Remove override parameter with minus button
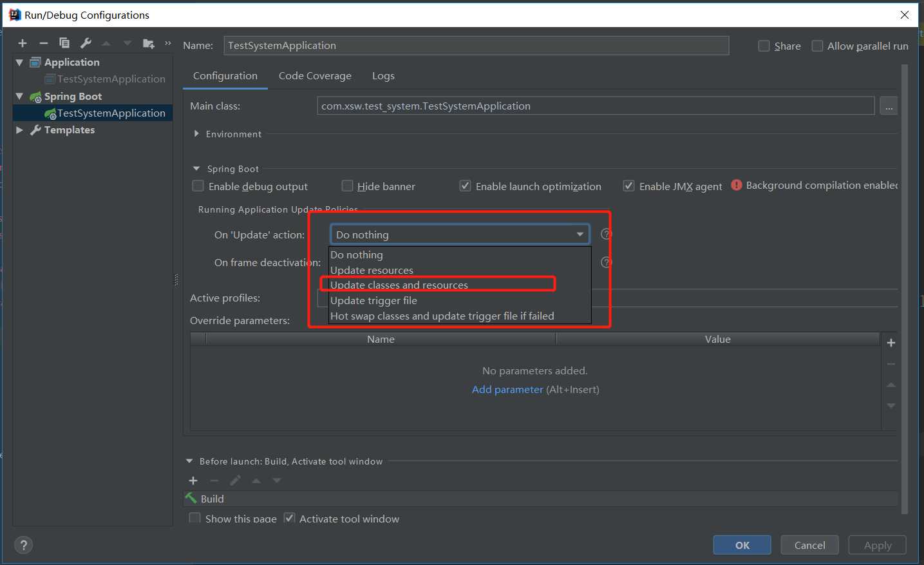The height and width of the screenshot is (565, 924). (x=891, y=364)
